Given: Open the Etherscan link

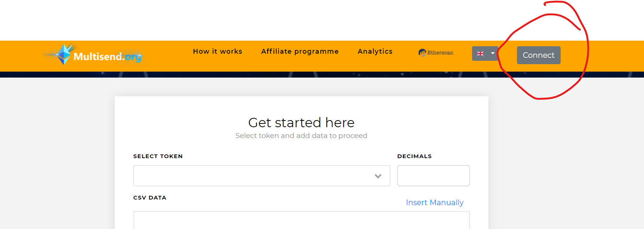Looking at the screenshot, I should tap(436, 53).
